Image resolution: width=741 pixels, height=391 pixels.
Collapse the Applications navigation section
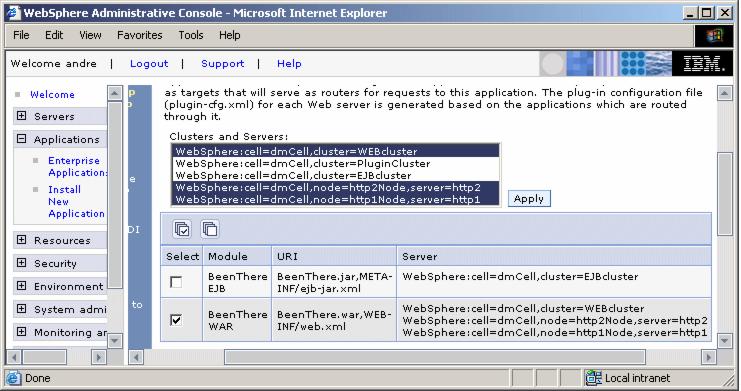click(x=21, y=139)
